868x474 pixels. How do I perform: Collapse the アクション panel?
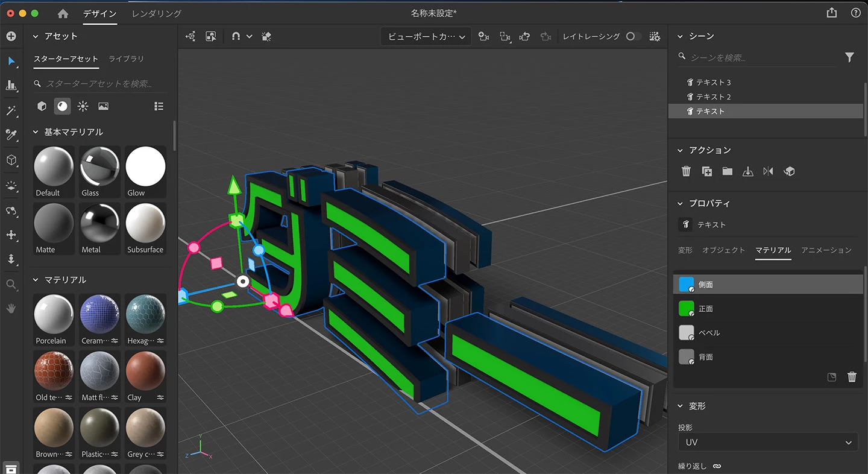(x=680, y=150)
